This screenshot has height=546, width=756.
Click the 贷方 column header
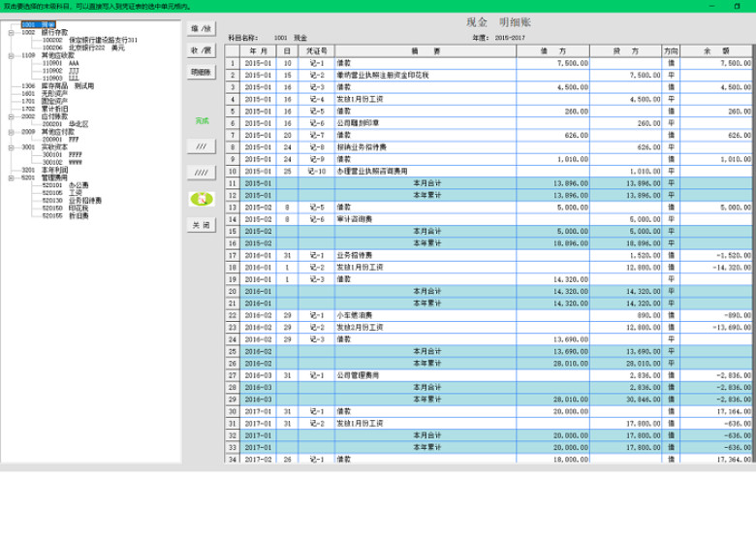click(626, 51)
